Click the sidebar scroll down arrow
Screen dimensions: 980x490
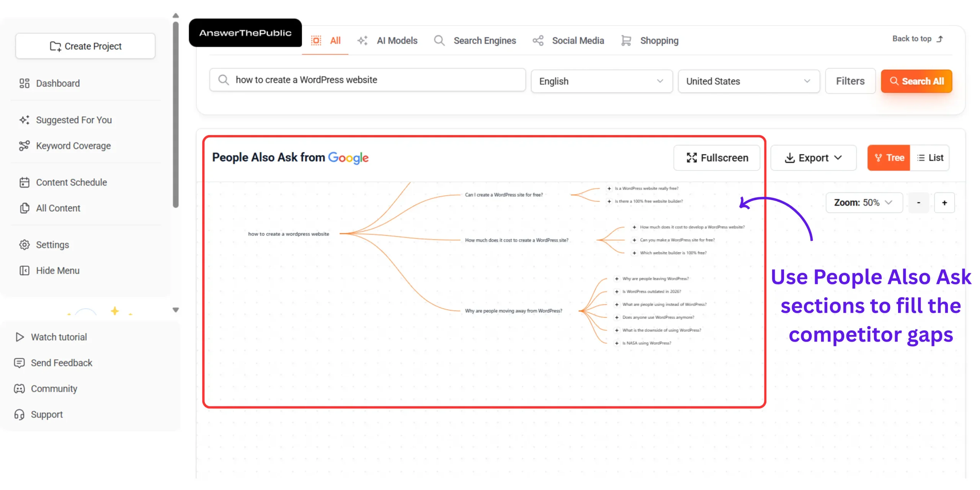click(176, 310)
